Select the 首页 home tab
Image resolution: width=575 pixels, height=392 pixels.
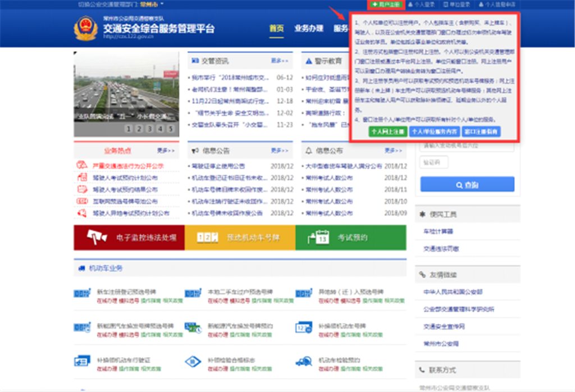click(x=276, y=29)
